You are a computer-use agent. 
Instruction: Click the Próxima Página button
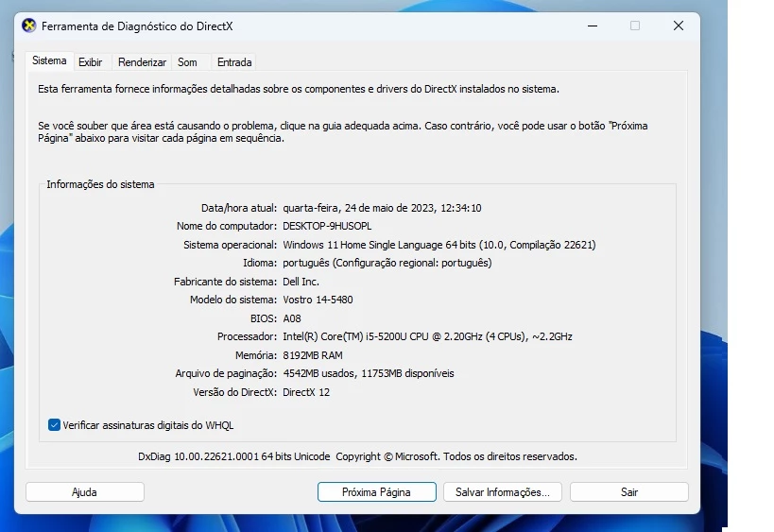click(x=377, y=492)
